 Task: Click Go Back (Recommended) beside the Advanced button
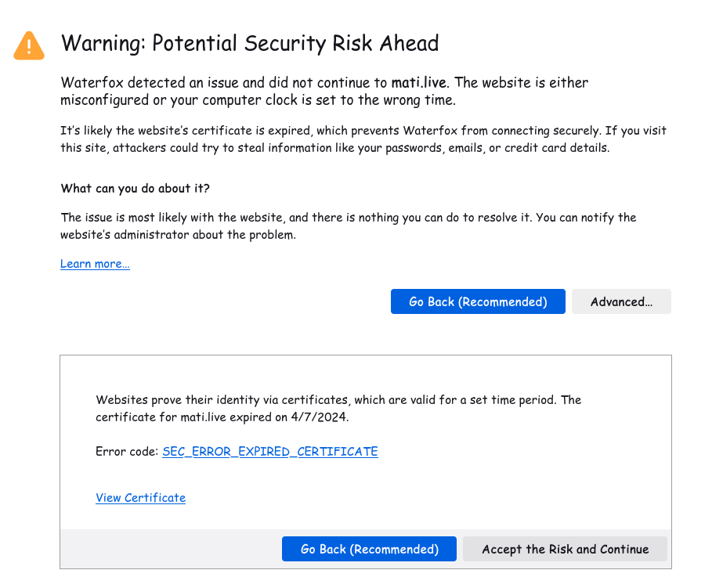pyautogui.click(x=478, y=301)
